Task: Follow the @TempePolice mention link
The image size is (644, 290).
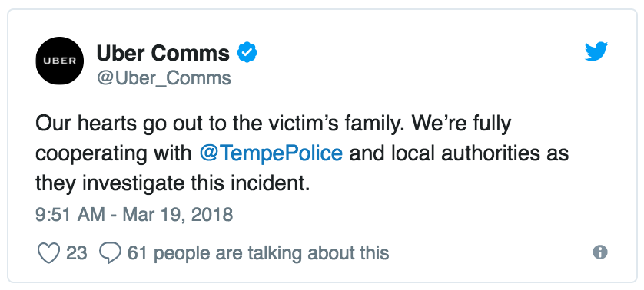Action: pos(271,153)
